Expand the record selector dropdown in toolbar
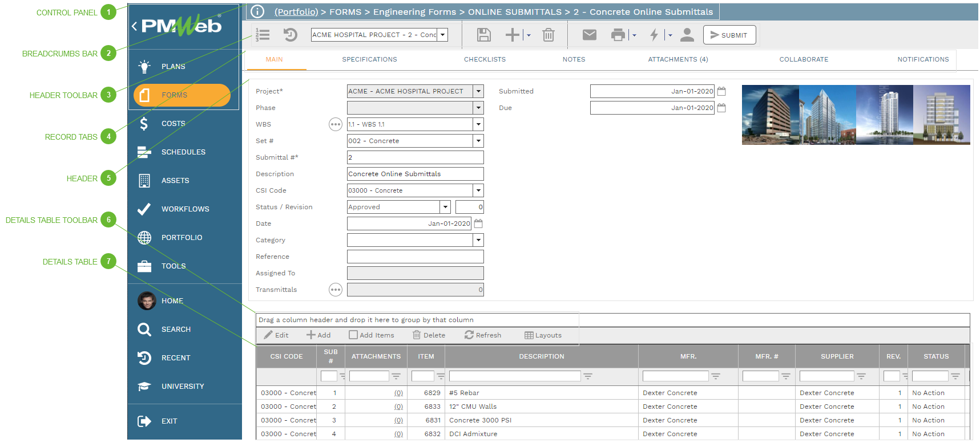 [442, 35]
